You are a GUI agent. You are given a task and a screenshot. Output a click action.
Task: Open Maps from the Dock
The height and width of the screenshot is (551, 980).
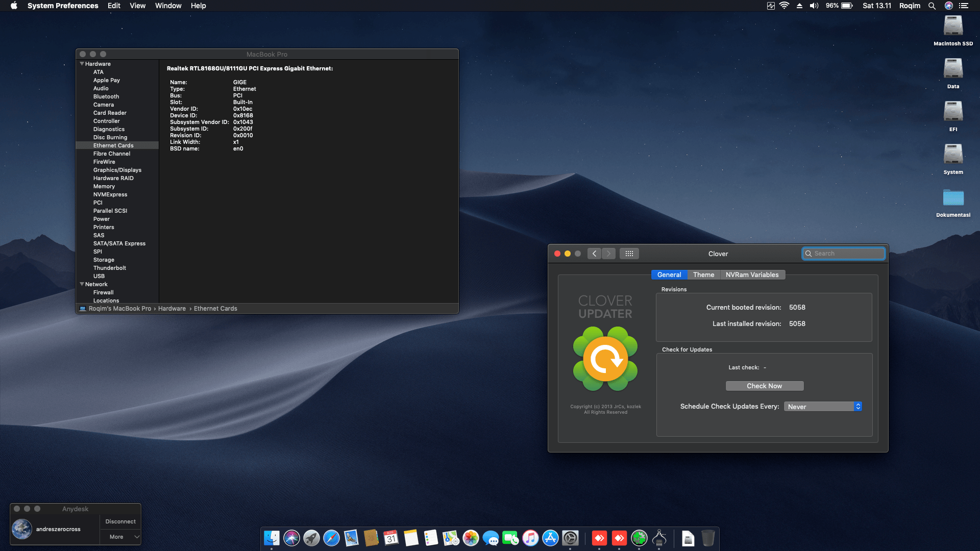(x=451, y=538)
